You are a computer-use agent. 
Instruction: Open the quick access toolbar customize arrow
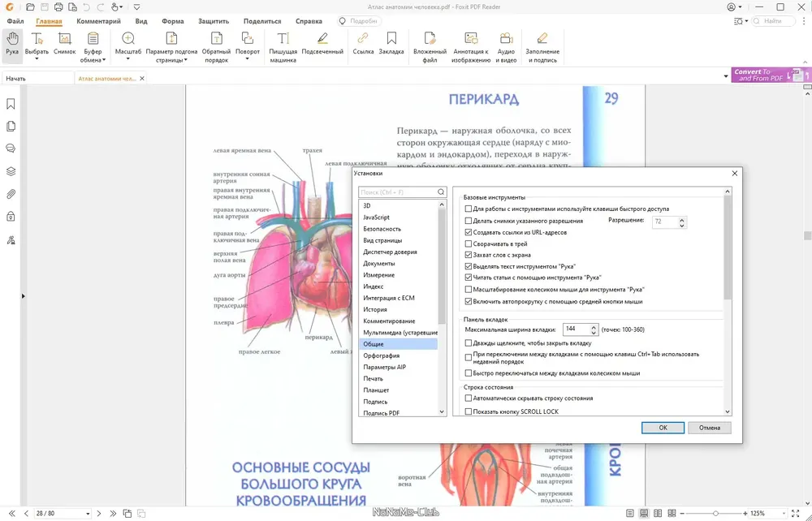coord(136,7)
